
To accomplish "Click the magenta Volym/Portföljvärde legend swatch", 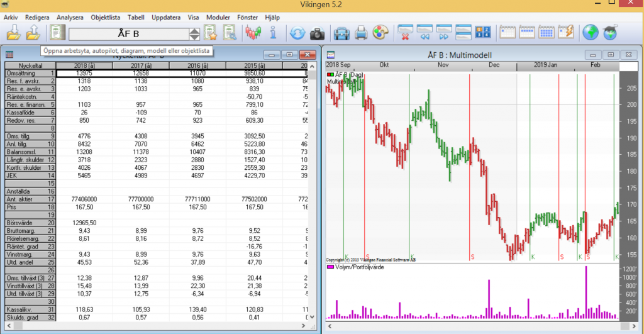I will 330,267.
